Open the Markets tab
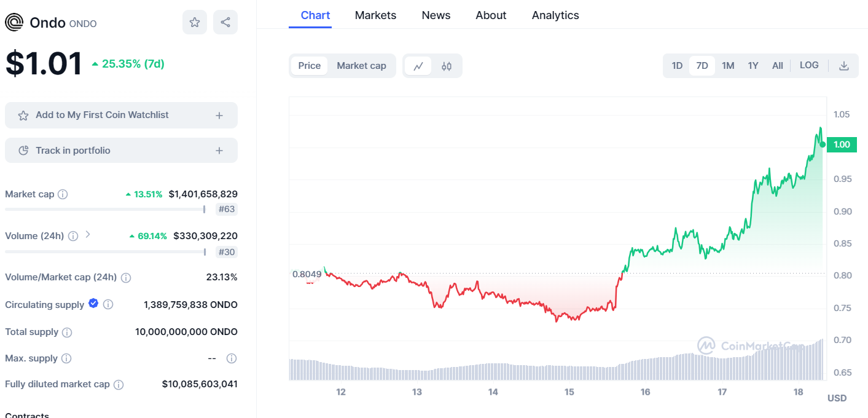Viewport: 868px width, 418px height. pyautogui.click(x=375, y=15)
